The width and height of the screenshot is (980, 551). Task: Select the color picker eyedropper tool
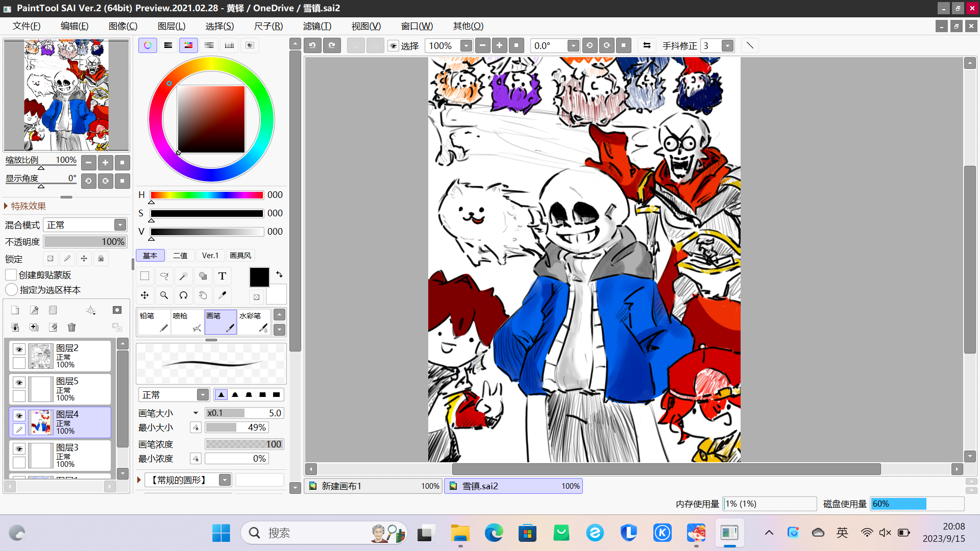click(223, 295)
